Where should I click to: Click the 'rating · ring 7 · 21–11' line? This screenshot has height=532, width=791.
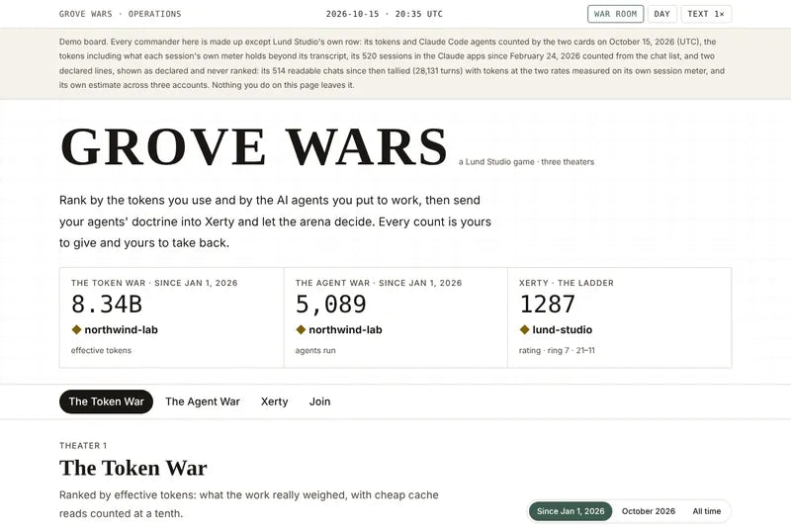coord(557,350)
